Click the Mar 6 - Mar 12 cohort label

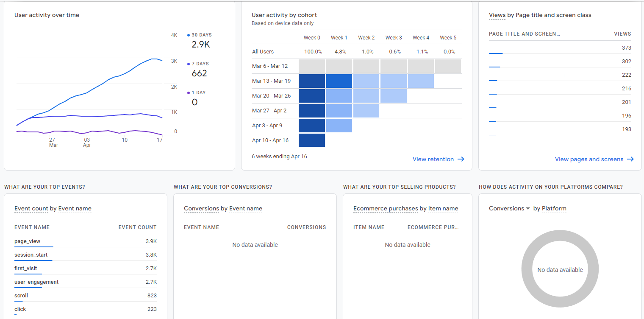(x=270, y=66)
